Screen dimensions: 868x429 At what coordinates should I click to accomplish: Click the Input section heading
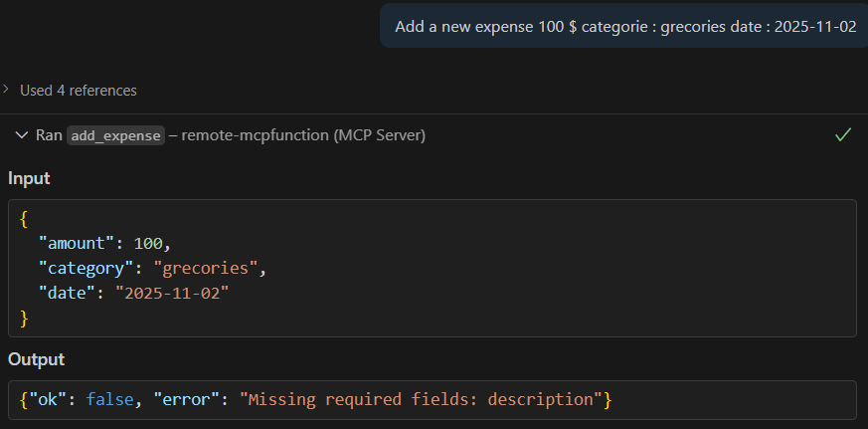[x=29, y=178]
